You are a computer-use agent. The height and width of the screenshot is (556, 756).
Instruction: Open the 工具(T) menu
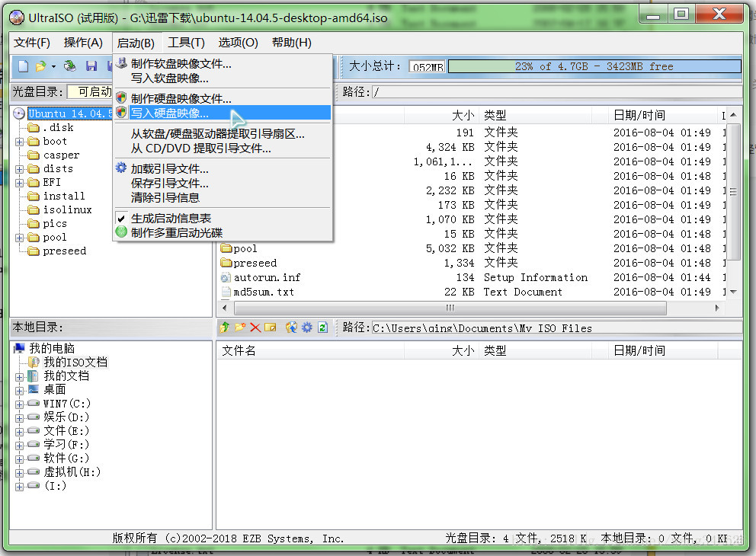(x=186, y=43)
